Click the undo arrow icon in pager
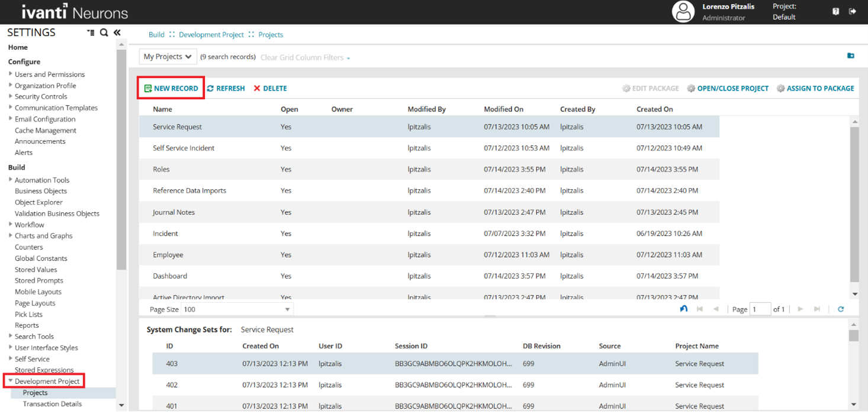This screenshot has width=868, height=414. click(684, 309)
